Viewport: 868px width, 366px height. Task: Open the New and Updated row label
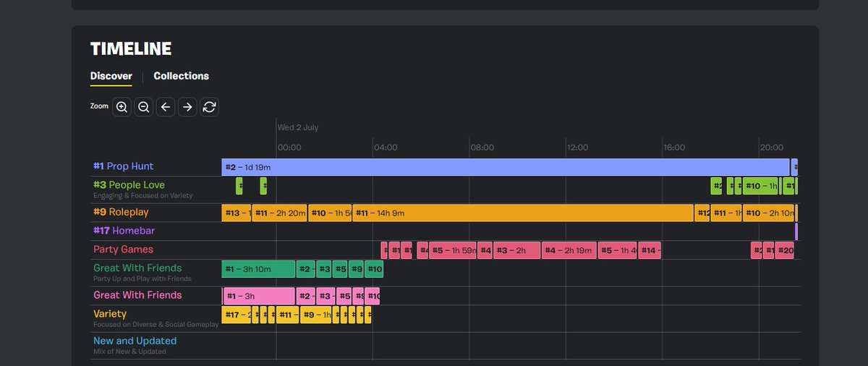tap(135, 341)
